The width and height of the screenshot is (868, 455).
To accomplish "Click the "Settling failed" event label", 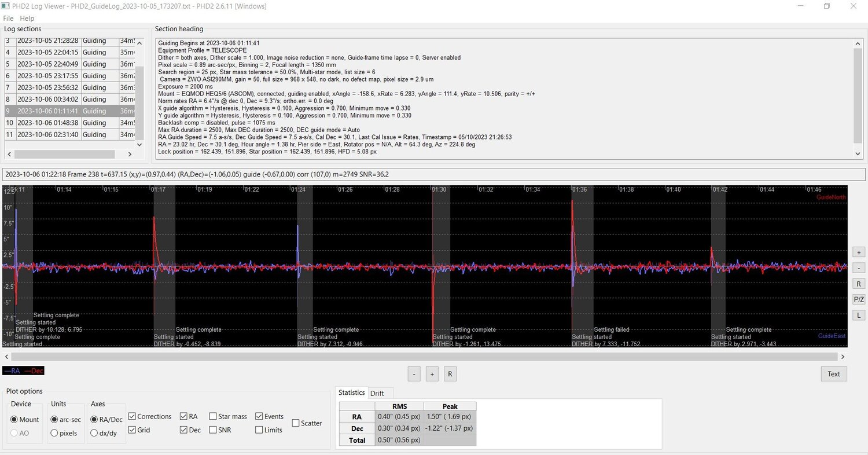I will (612, 330).
